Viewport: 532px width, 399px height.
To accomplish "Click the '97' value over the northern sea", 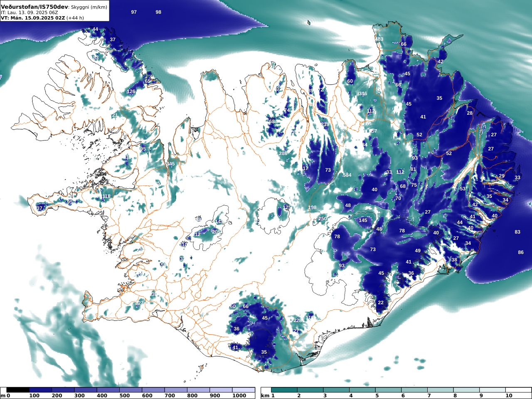I will click(x=134, y=12).
